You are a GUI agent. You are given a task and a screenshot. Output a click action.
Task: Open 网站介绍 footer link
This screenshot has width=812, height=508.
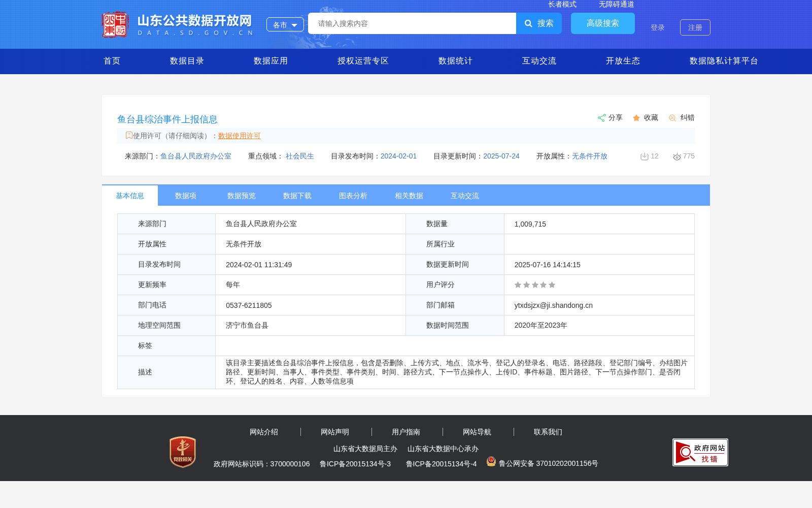pos(264,432)
